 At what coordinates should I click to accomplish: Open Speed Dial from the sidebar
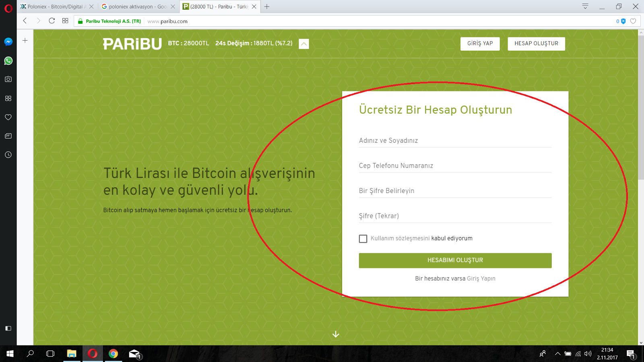pos(8,98)
